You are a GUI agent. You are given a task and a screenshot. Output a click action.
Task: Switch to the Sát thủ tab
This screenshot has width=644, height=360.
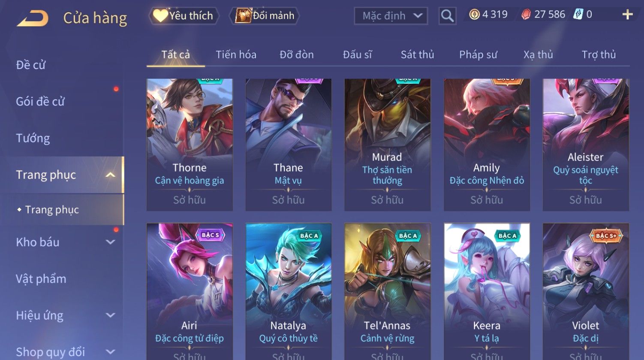pyautogui.click(x=417, y=55)
